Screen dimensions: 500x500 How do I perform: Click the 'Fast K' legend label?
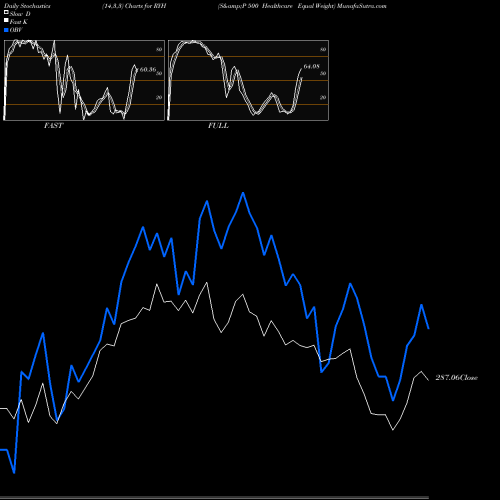[19, 22]
